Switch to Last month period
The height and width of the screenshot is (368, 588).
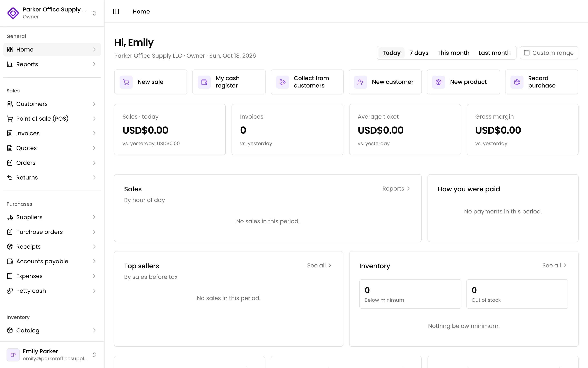494,53
